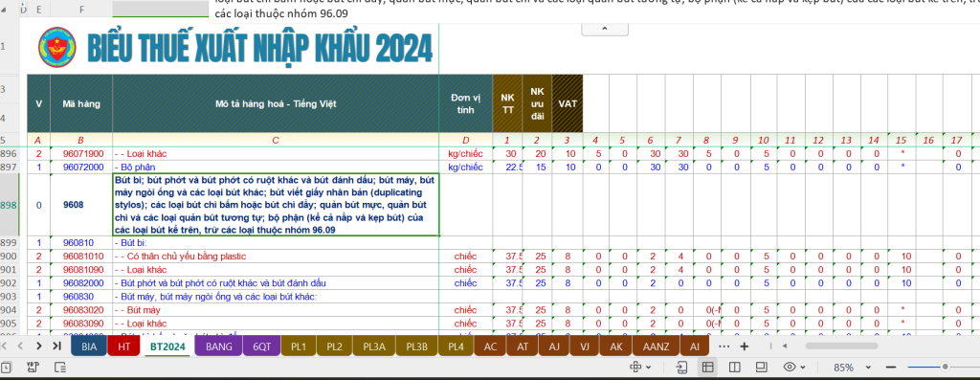Image resolution: width=980 pixels, height=380 pixels.
Task: Toggle the crosshair reading mode icon
Action: 635,367
